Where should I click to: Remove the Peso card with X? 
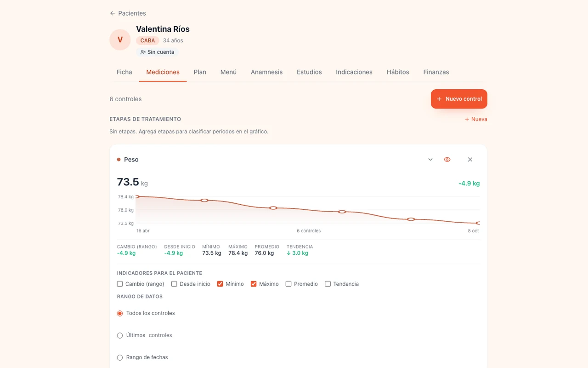point(470,160)
